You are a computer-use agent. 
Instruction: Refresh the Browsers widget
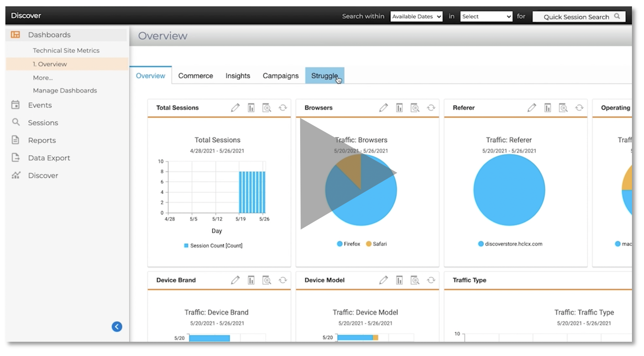(431, 108)
